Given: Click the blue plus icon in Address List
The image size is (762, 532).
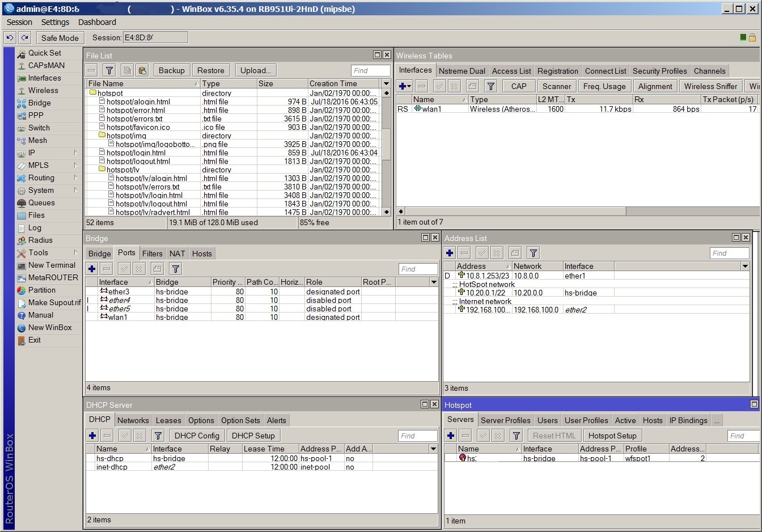Looking at the screenshot, I should [x=450, y=253].
